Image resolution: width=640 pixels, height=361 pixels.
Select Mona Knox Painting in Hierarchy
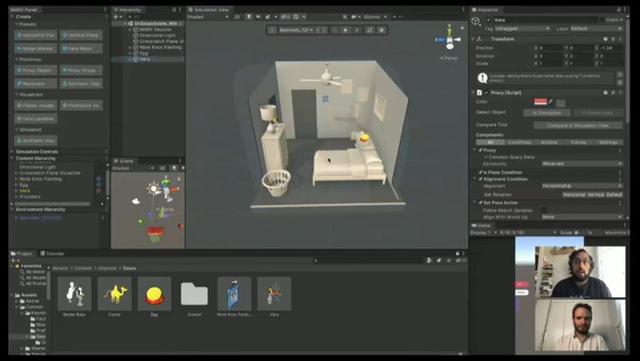pos(160,47)
